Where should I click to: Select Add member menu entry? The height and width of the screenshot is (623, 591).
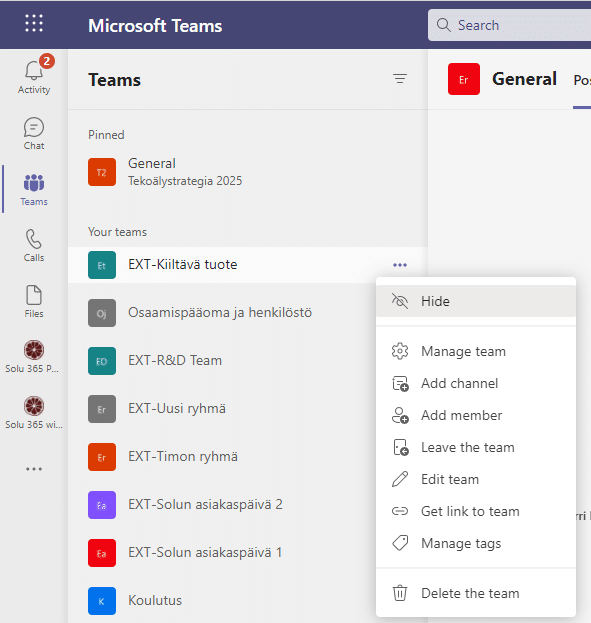[476, 415]
